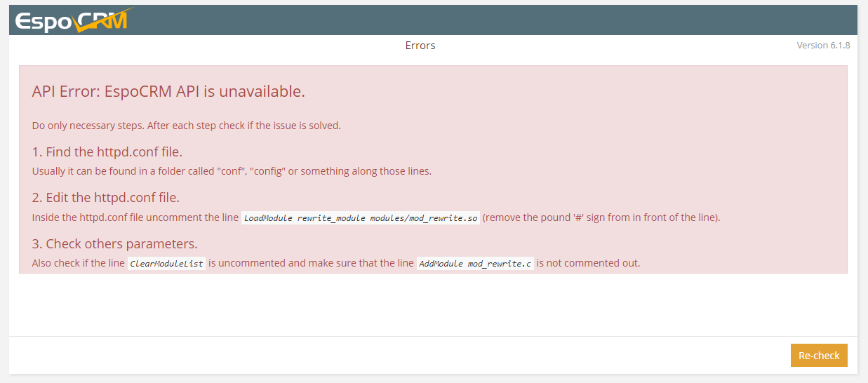Click the 'Inside the httpd.conf file uncomment' text
This screenshot has height=383, width=868.
coord(135,217)
